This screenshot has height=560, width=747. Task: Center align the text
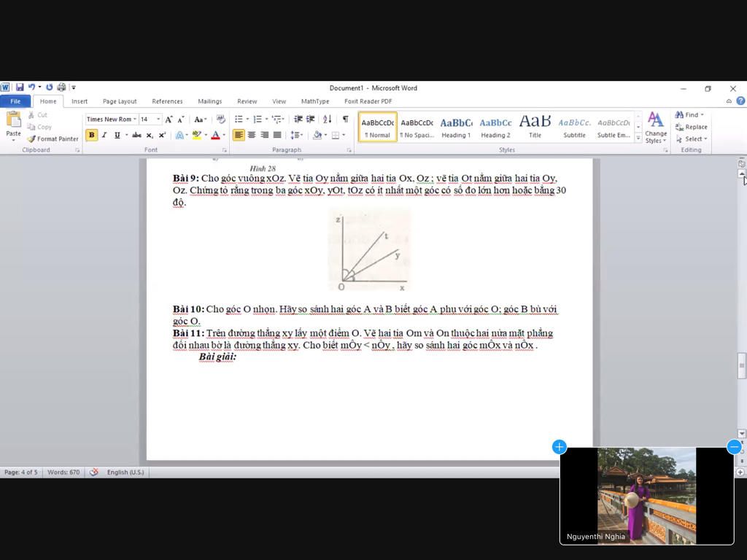[252, 135]
